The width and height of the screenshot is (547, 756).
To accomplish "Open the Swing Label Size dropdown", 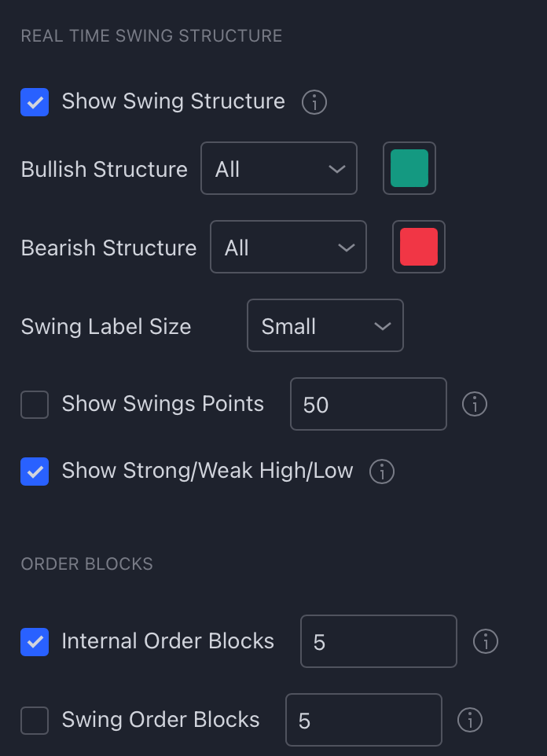I will (325, 325).
